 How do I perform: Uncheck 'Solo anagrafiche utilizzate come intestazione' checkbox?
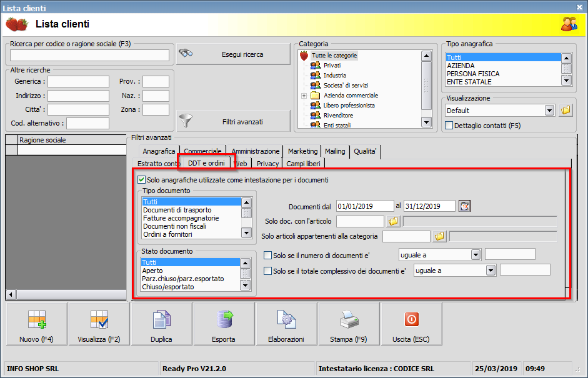pos(141,180)
